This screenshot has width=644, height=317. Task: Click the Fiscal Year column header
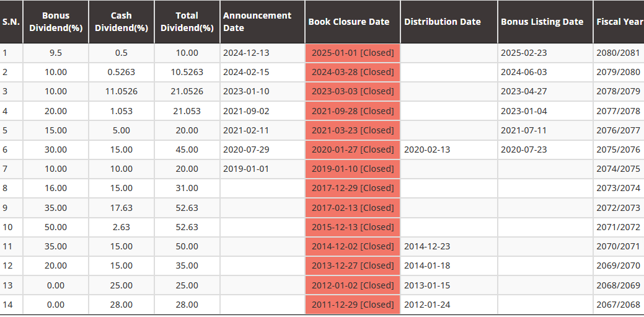point(619,22)
